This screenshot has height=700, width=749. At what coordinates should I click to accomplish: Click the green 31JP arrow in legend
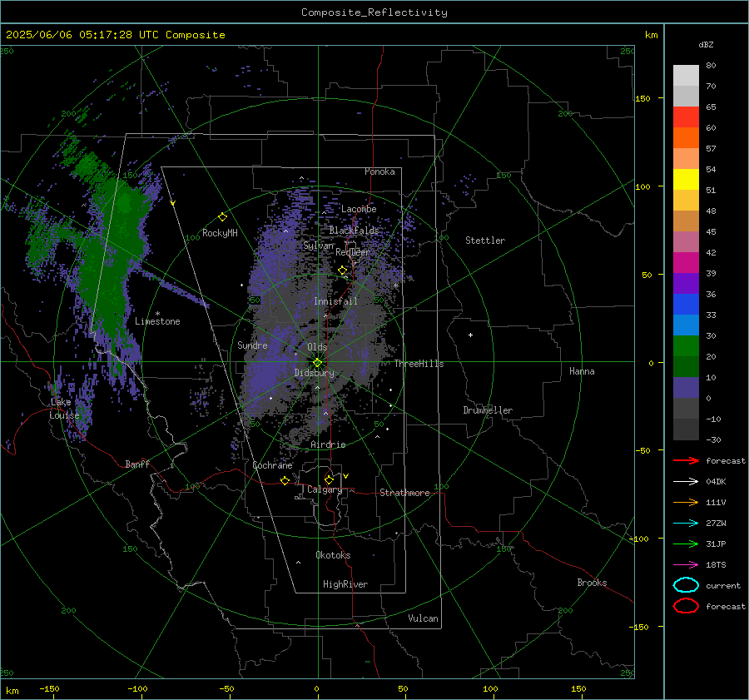686,544
